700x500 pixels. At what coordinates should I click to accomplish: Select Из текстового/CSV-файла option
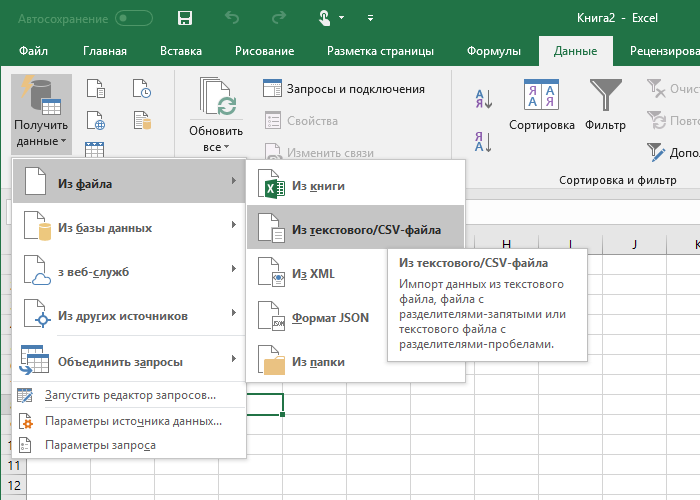(x=355, y=227)
